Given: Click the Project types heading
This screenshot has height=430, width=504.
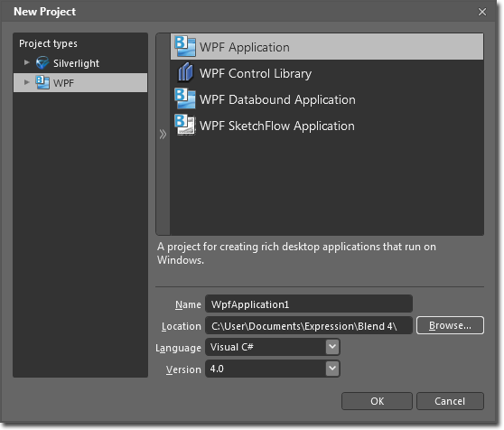Looking at the screenshot, I should [x=48, y=43].
